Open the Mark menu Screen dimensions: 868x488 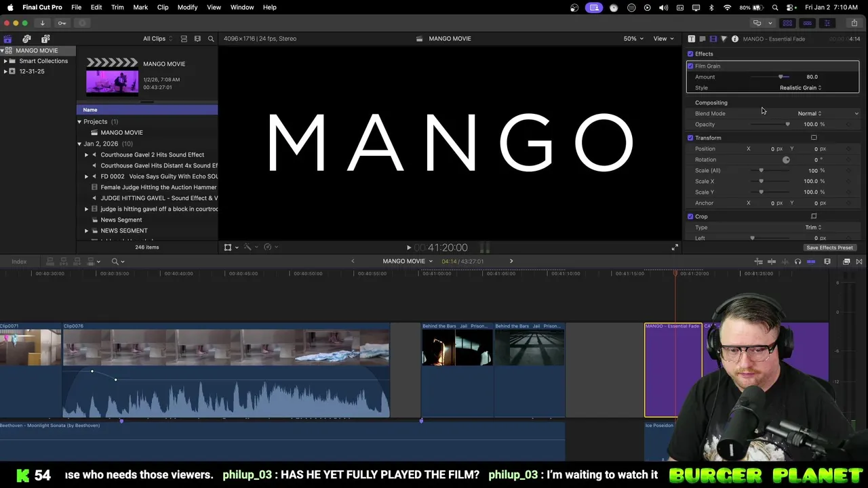pyautogui.click(x=140, y=7)
